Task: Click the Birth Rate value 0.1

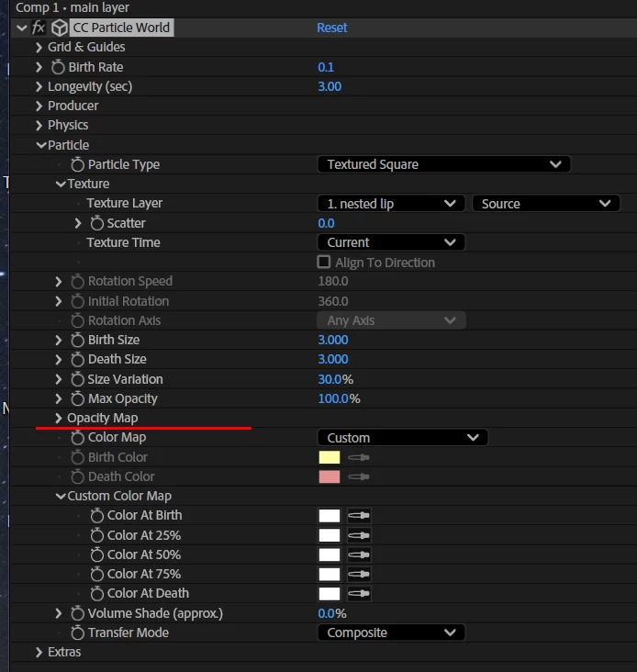Action: (326, 67)
